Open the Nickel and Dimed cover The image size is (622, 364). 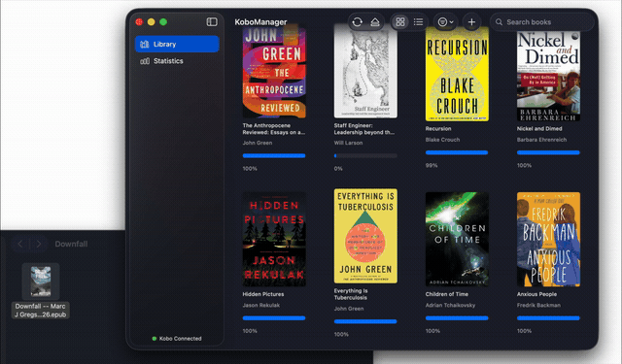click(x=548, y=76)
